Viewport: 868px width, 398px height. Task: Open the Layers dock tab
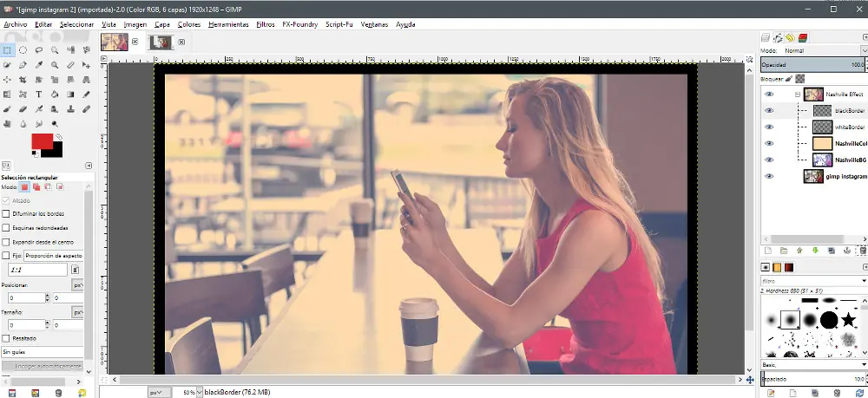click(766, 37)
